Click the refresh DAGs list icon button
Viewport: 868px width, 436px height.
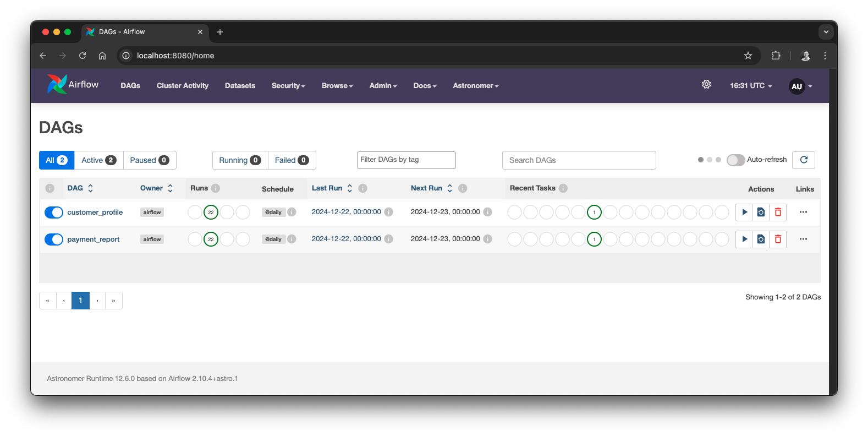pos(804,160)
